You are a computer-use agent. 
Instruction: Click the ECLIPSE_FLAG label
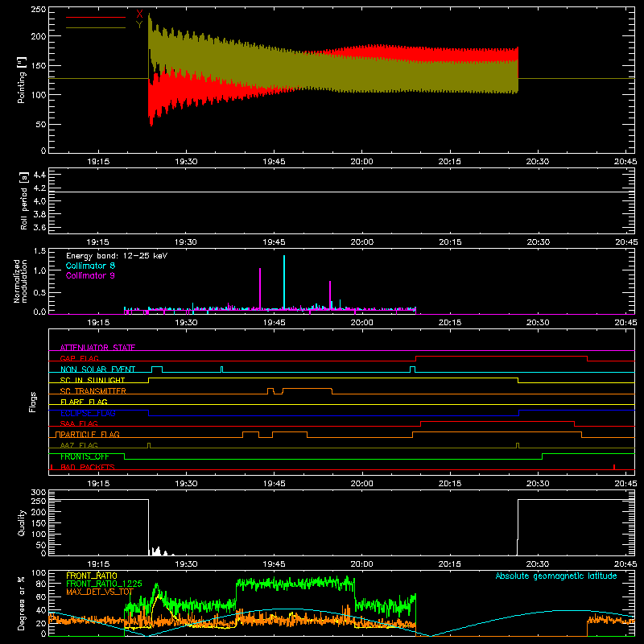88,413
